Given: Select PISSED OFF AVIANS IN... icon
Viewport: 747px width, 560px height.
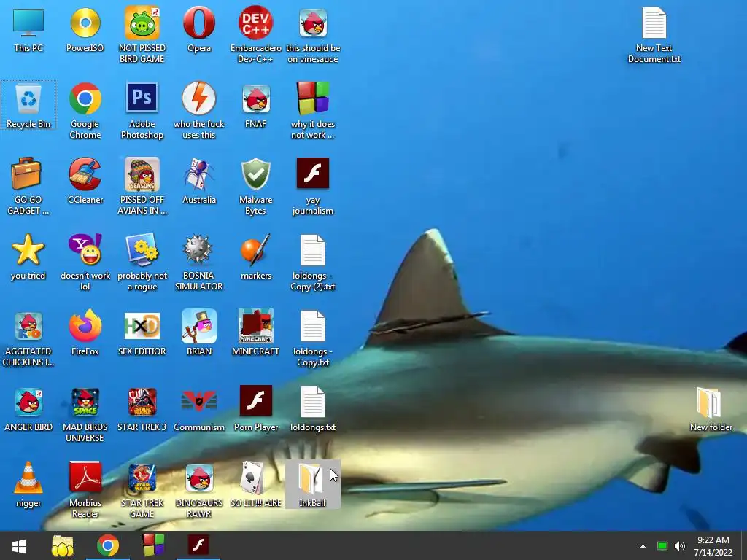Looking at the screenshot, I should click(x=142, y=186).
